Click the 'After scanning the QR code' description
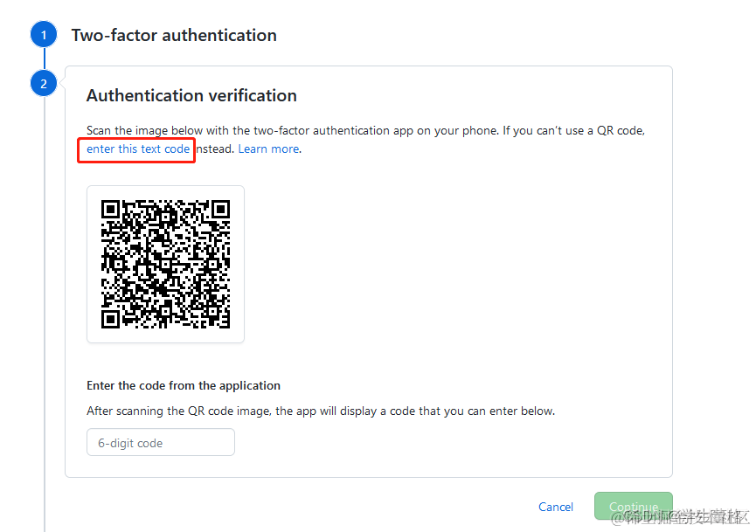The width and height of the screenshot is (756, 532). (x=321, y=411)
